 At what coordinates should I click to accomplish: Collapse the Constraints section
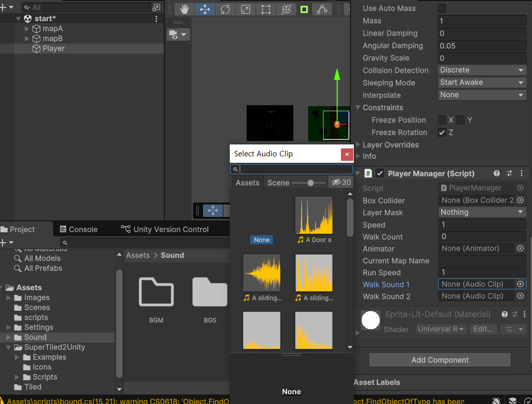[358, 107]
